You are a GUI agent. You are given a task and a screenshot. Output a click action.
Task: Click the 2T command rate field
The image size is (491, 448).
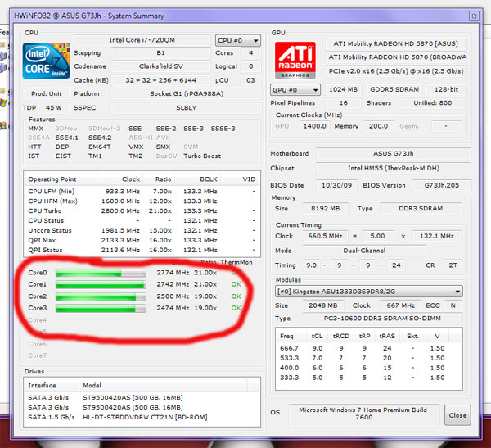click(x=453, y=265)
